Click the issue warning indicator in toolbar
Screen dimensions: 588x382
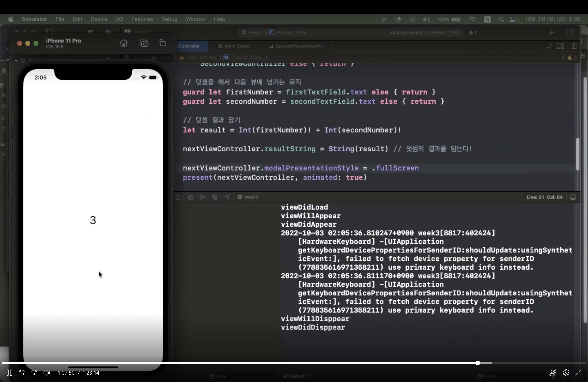tap(473, 32)
